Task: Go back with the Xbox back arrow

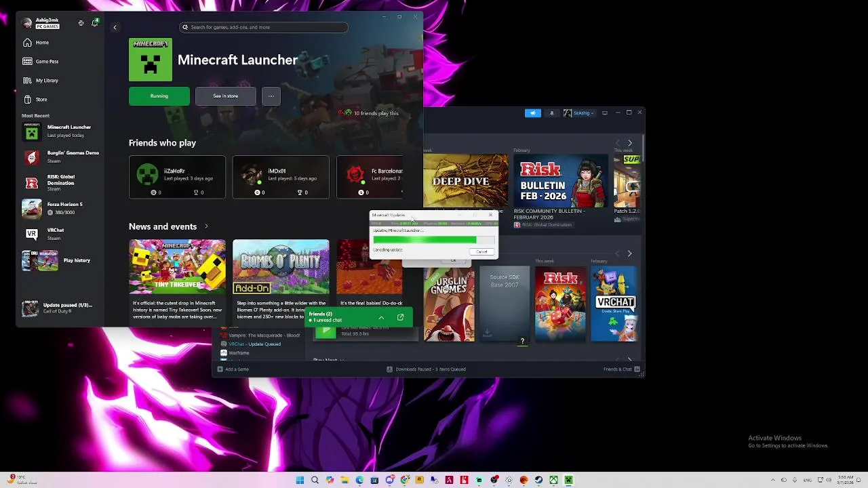Action: (115, 27)
